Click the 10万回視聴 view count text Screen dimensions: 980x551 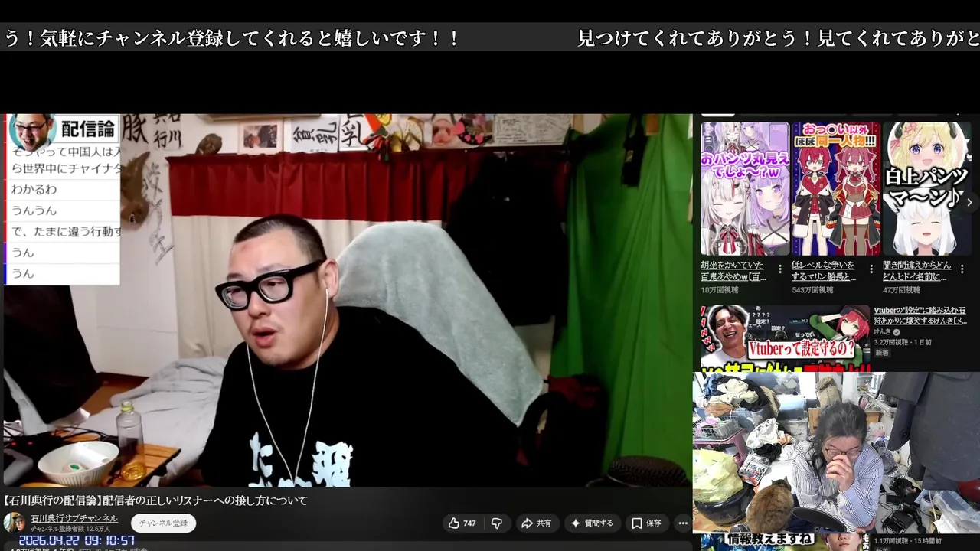click(x=720, y=290)
